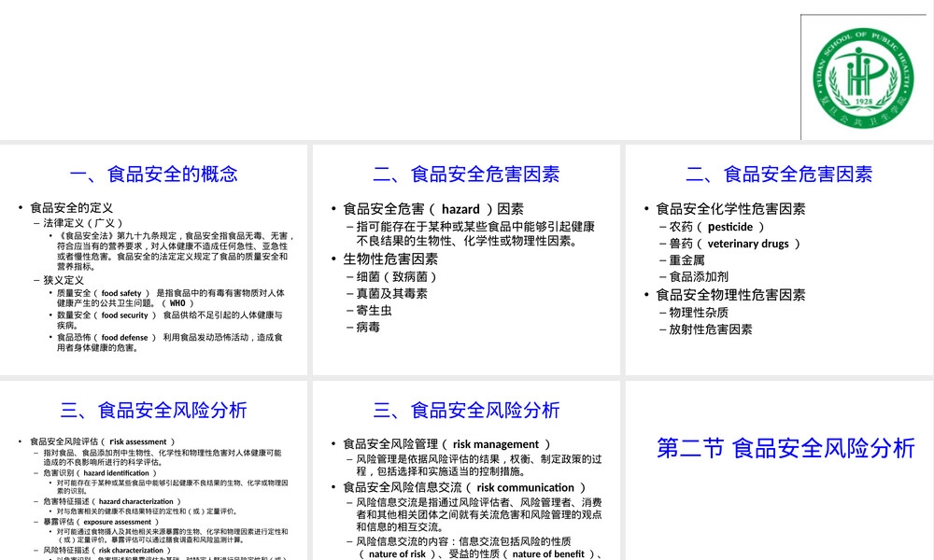Click the line 兽药（veterinary drugs）

(x=735, y=244)
